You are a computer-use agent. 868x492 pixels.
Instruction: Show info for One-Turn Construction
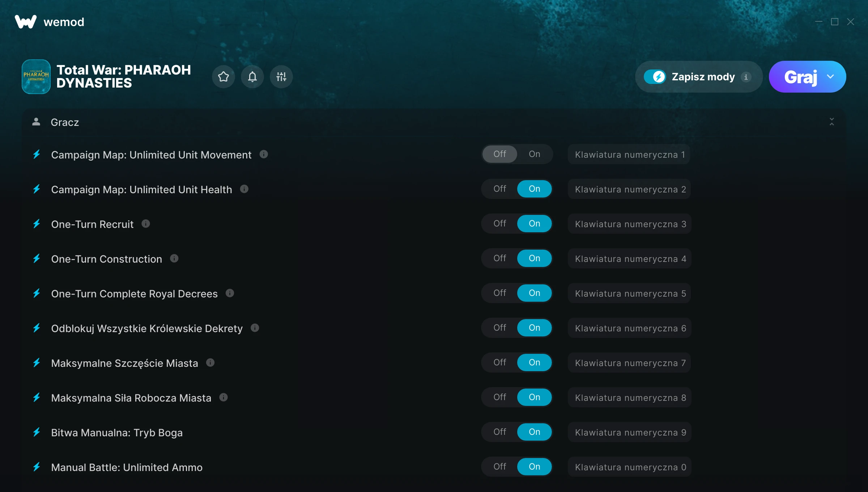(x=174, y=258)
